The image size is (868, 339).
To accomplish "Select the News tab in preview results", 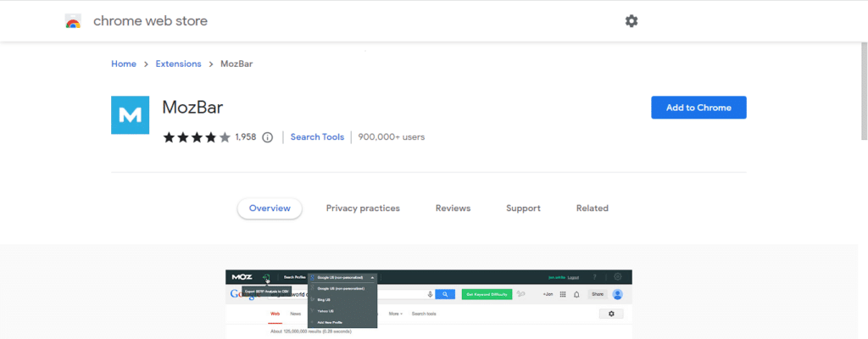I will [x=296, y=314].
